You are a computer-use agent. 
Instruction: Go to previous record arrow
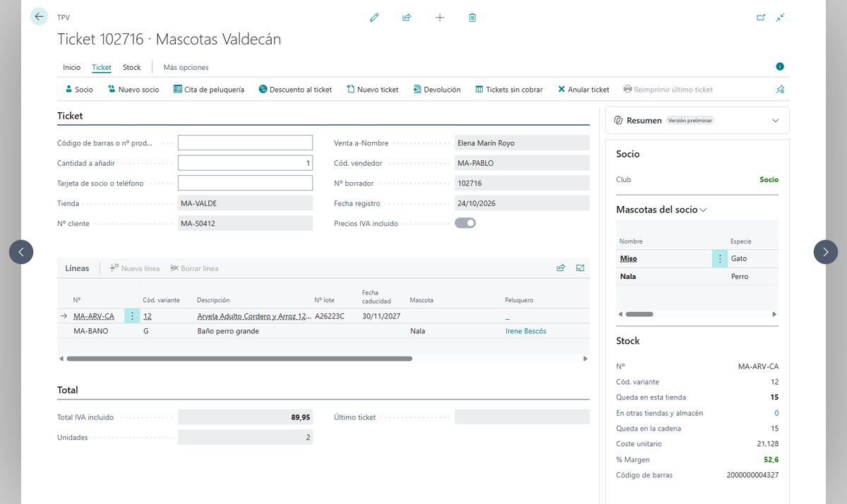click(21, 252)
